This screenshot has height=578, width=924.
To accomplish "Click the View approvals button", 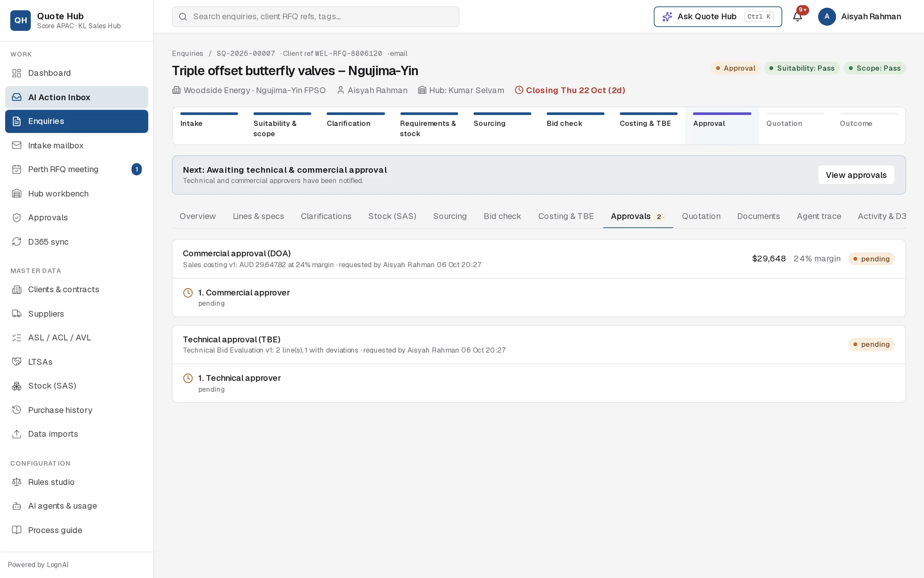I will 856,175.
